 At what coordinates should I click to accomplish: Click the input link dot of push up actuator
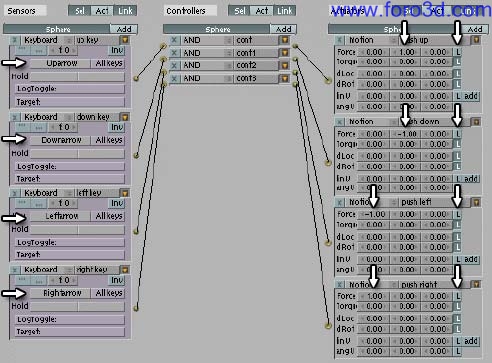(328, 80)
